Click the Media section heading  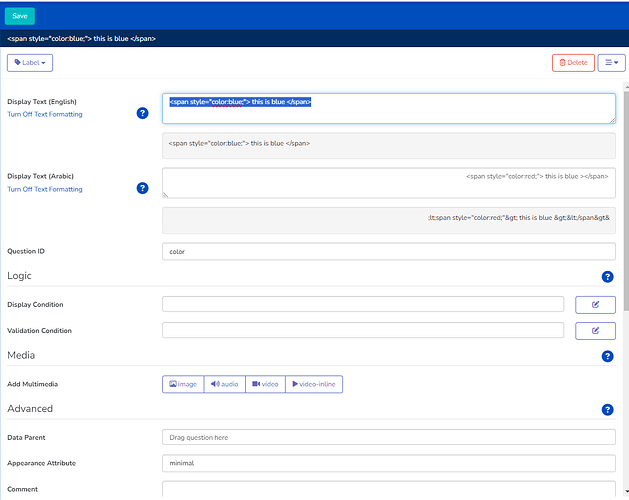click(21, 356)
